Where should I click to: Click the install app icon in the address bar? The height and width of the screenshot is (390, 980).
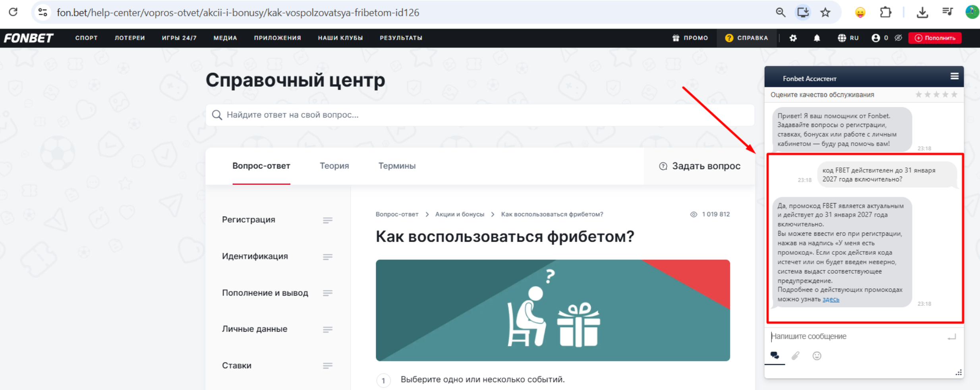point(803,12)
